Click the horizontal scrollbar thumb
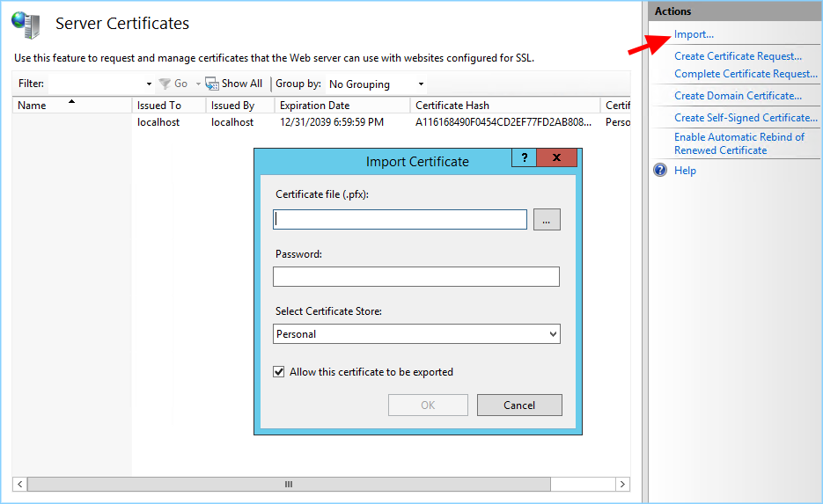Viewport: 823px width, 504px height. click(x=290, y=484)
